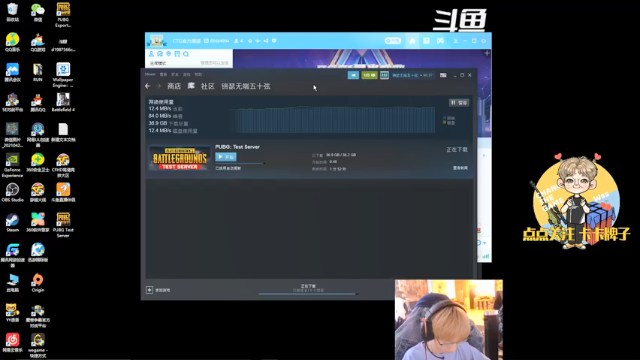Click the location pin icon in sidebar toolbar
This screenshot has width=640, height=360.
pos(169,54)
